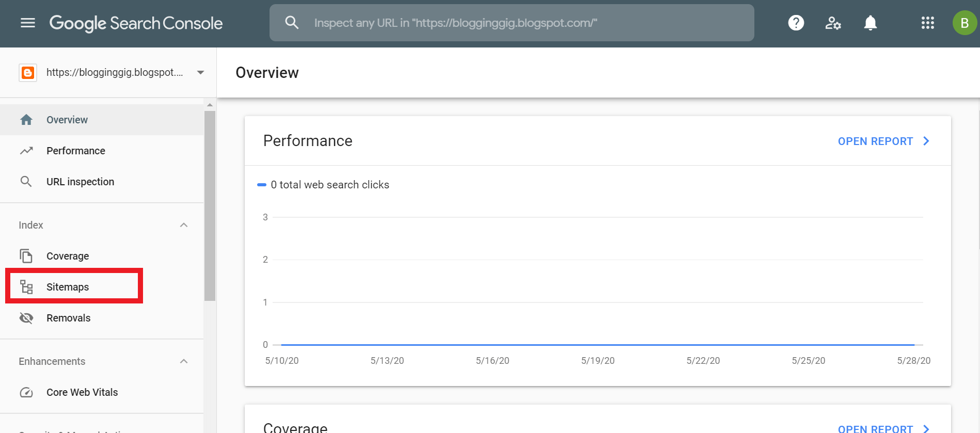The width and height of the screenshot is (980, 433).
Task: Click the 5/19/20 date label
Action: pyautogui.click(x=598, y=361)
